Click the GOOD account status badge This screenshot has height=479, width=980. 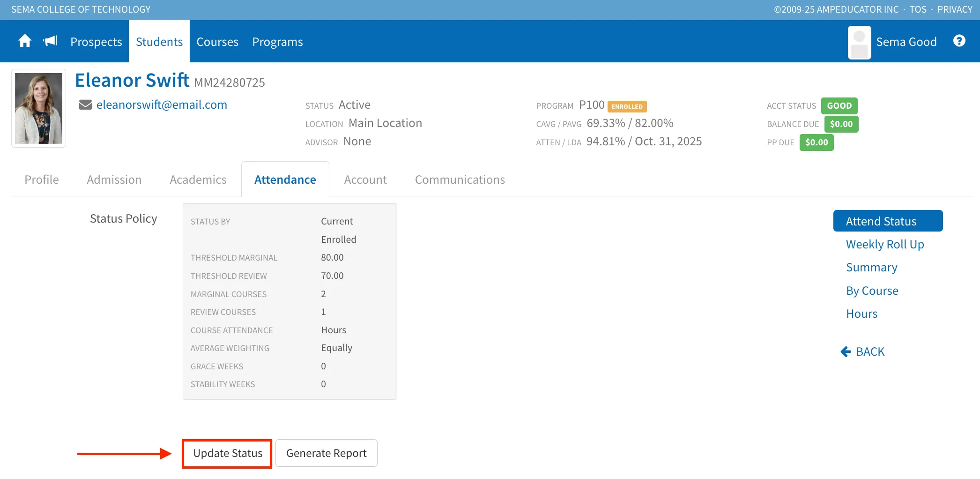tap(839, 106)
